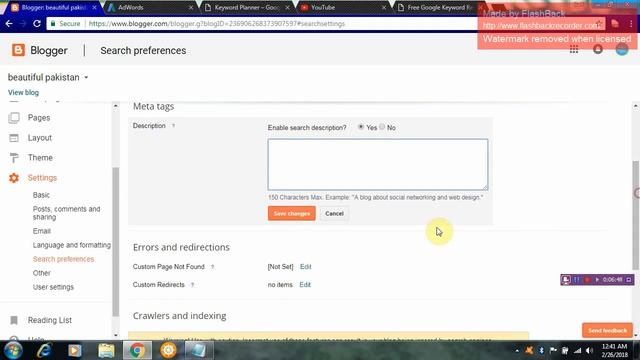Click the search description text area
This screenshot has width=640, height=360.
(378, 164)
